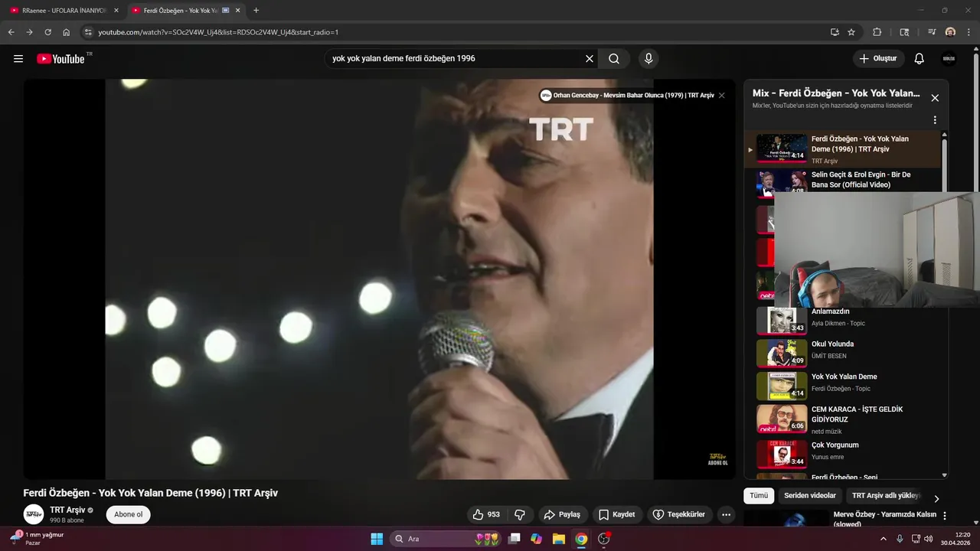980x551 pixels.
Task: Switch to the RRaenee - UFOLARA İNANIYOR tab
Action: (x=64, y=11)
